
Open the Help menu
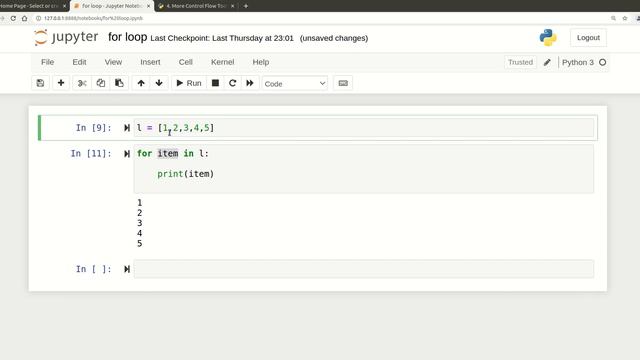[x=260, y=62]
